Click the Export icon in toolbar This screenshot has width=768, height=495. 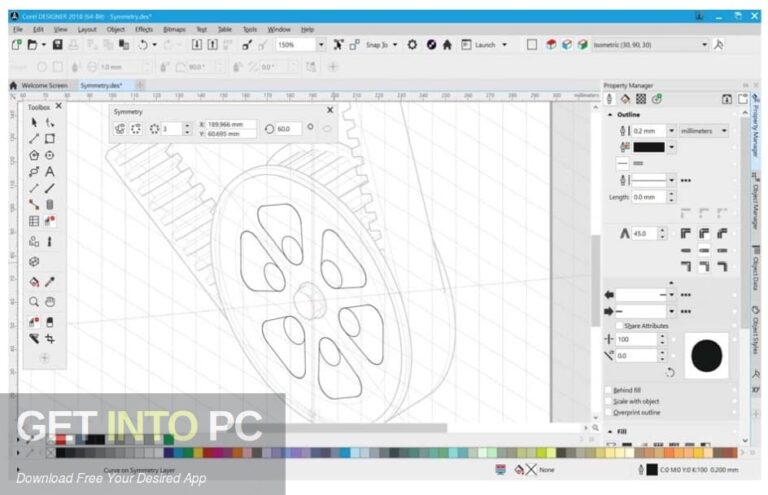point(212,45)
